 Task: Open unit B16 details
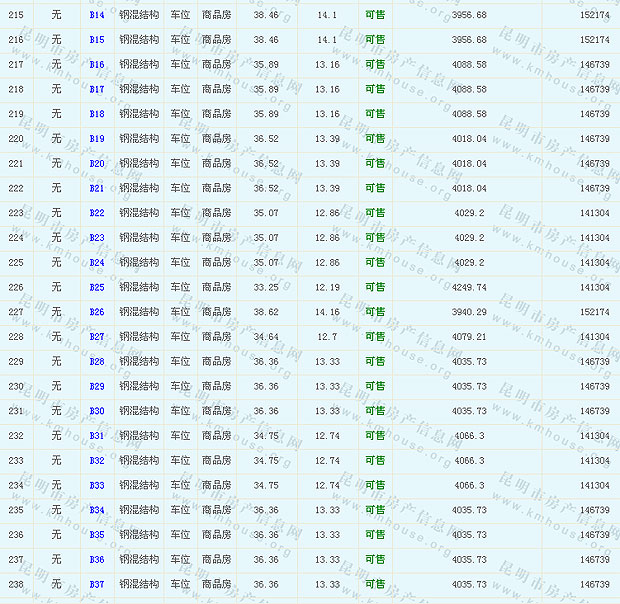coord(97,65)
